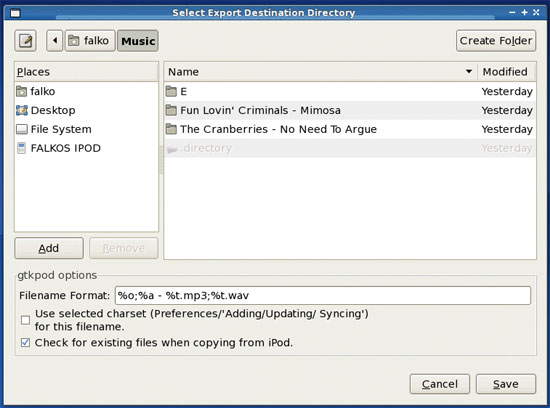Select folder E in file list
550x408 pixels.
point(350,92)
